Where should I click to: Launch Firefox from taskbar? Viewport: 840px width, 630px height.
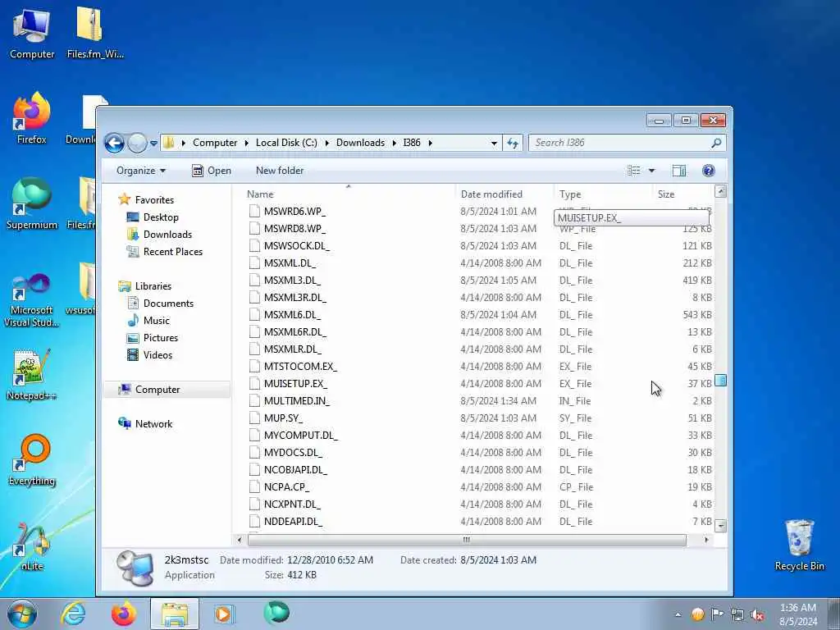point(123,614)
